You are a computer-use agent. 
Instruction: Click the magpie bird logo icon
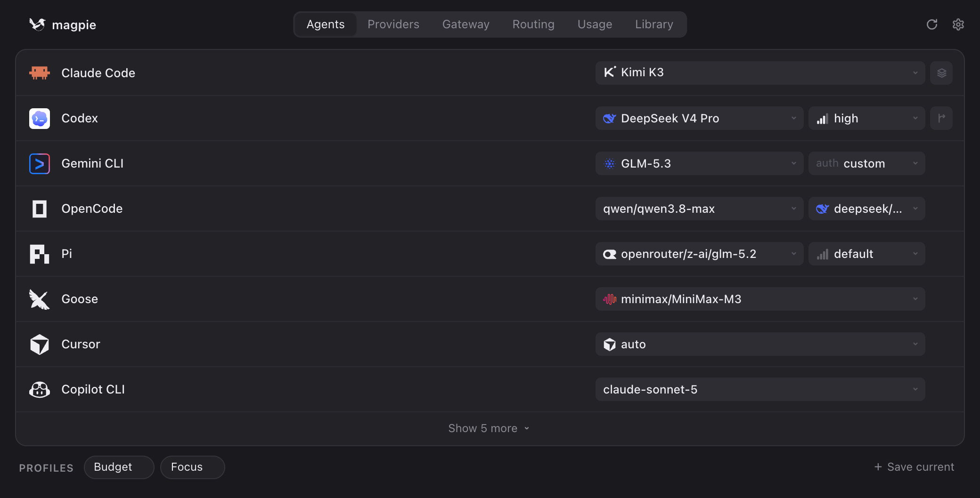pyautogui.click(x=37, y=24)
